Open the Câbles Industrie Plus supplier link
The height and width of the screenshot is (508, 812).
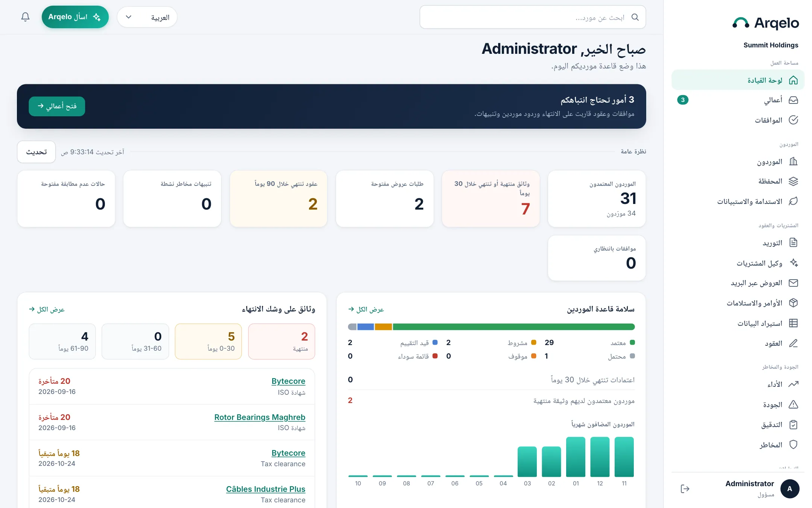pyautogui.click(x=266, y=489)
